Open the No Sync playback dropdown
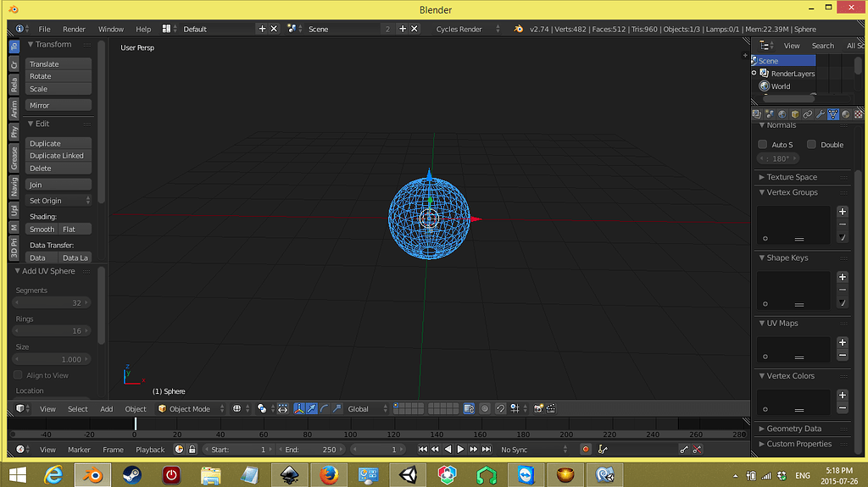 point(533,450)
